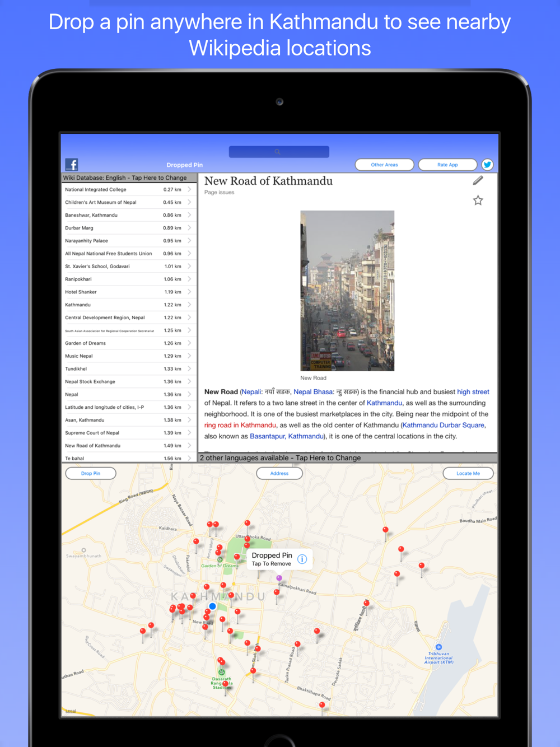Follow ring road in Kathmandu red link
The height and width of the screenshot is (747, 560).
[x=240, y=426]
